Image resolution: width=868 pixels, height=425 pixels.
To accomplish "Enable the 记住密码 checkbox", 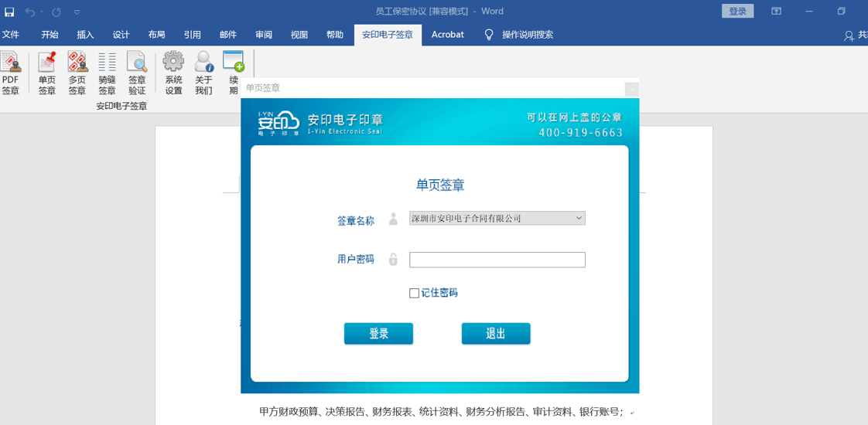I will (x=414, y=294).
